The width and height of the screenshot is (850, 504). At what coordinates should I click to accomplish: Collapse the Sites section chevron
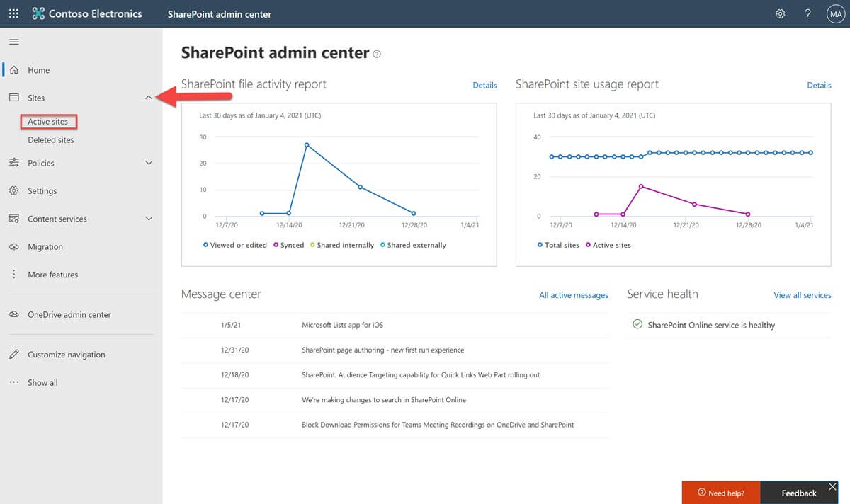[x=149, y=98]
